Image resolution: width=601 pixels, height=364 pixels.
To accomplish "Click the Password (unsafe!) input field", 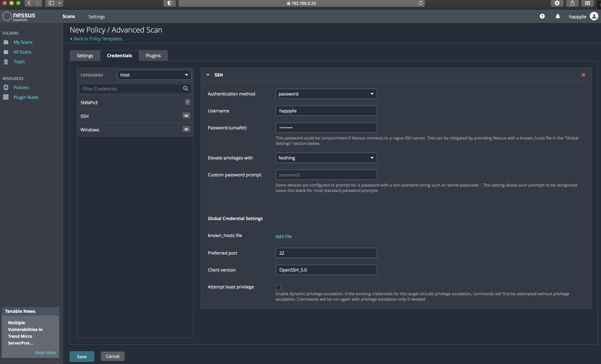I will (326, 128).
